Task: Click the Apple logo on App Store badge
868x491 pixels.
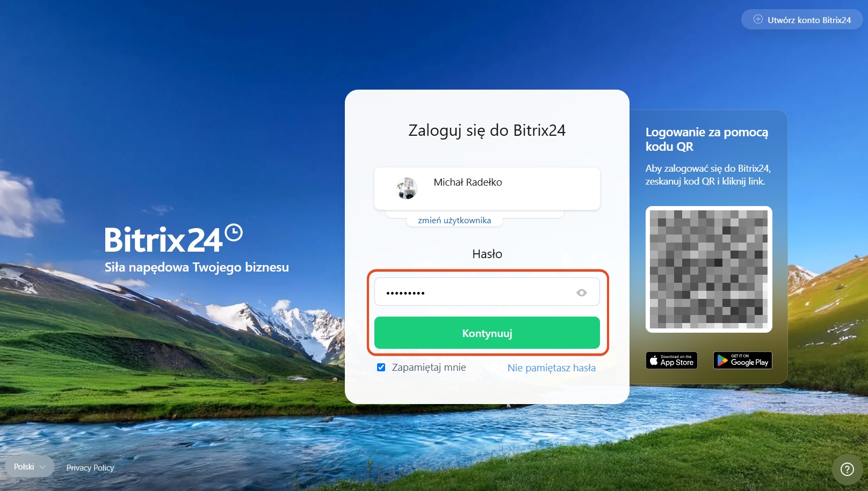Action: click(654, 361)
